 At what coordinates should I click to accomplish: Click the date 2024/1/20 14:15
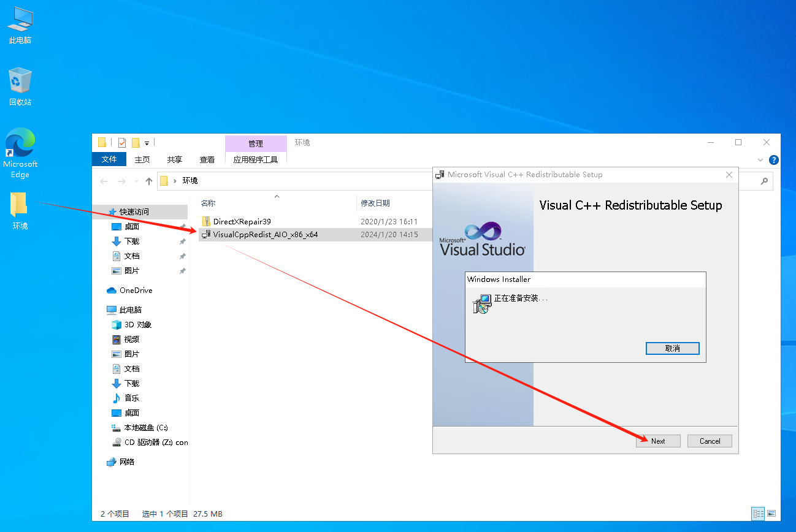pos(389,234)
